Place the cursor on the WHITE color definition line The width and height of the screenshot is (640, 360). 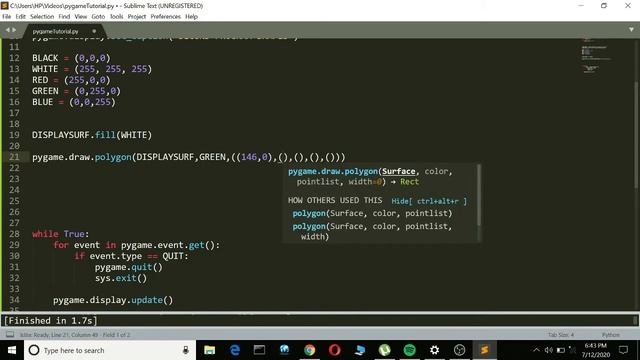coord(92,69)
